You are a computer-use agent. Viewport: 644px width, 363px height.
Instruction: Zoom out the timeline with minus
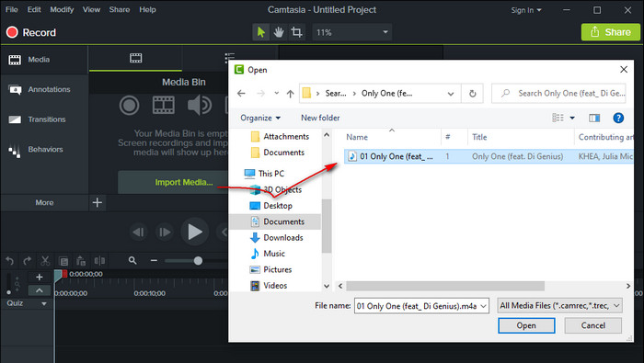click(154, 260)
